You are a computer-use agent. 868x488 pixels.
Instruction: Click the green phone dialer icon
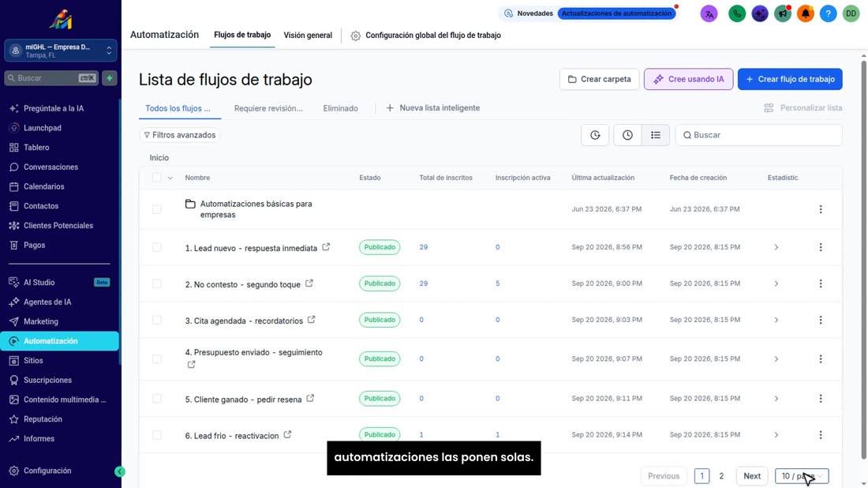[x=737, y=13]
